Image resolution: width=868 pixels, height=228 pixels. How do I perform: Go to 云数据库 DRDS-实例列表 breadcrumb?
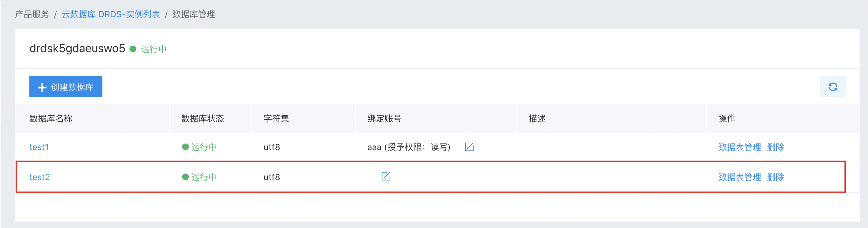[x=111, y=14]
